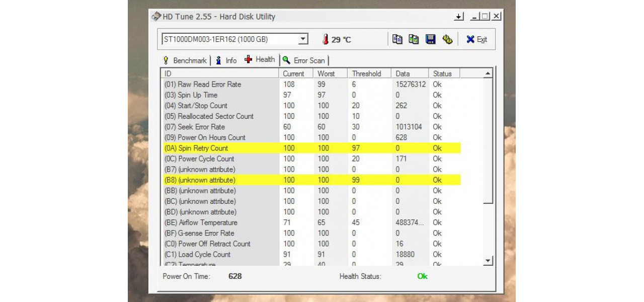Click the HD Tune title bar icon

pos(156,17)
